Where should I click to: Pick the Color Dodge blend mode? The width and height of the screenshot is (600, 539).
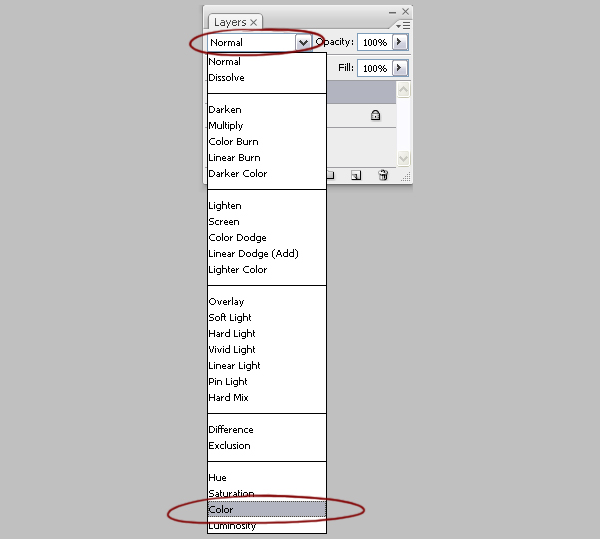[267, 238]
